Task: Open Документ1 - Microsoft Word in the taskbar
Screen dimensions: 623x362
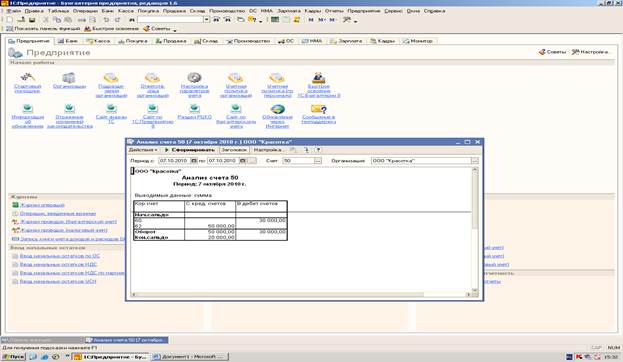Action: point(190,357)
